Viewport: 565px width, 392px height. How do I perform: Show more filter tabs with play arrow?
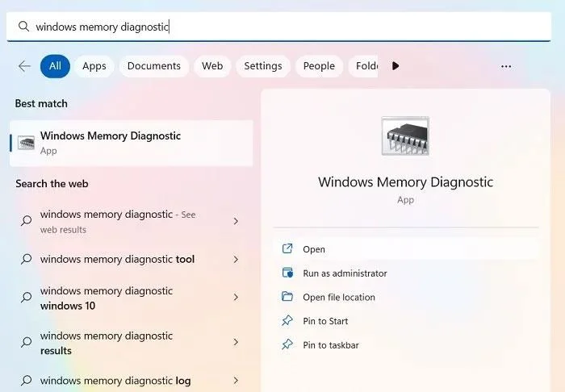[x=395, y=66]
